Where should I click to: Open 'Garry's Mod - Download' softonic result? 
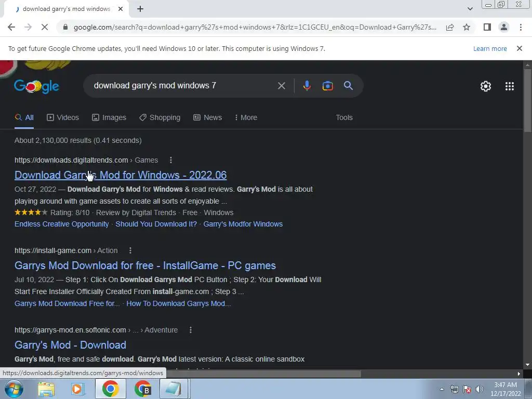[70, 345]
